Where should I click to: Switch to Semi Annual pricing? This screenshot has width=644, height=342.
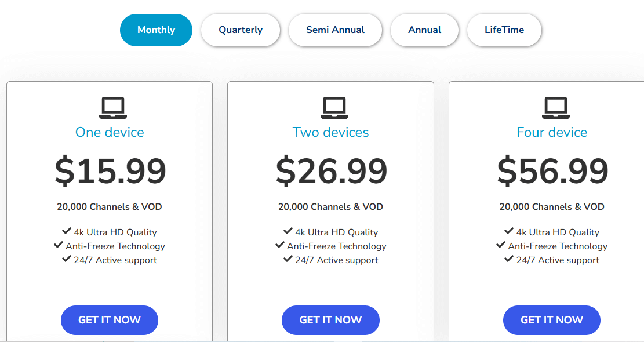[x=335, y=30]
